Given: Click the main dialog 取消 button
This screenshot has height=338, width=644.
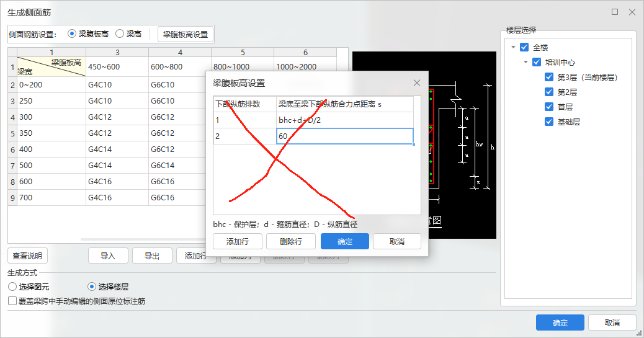Looking at the screenshot, I should (612, 322).
